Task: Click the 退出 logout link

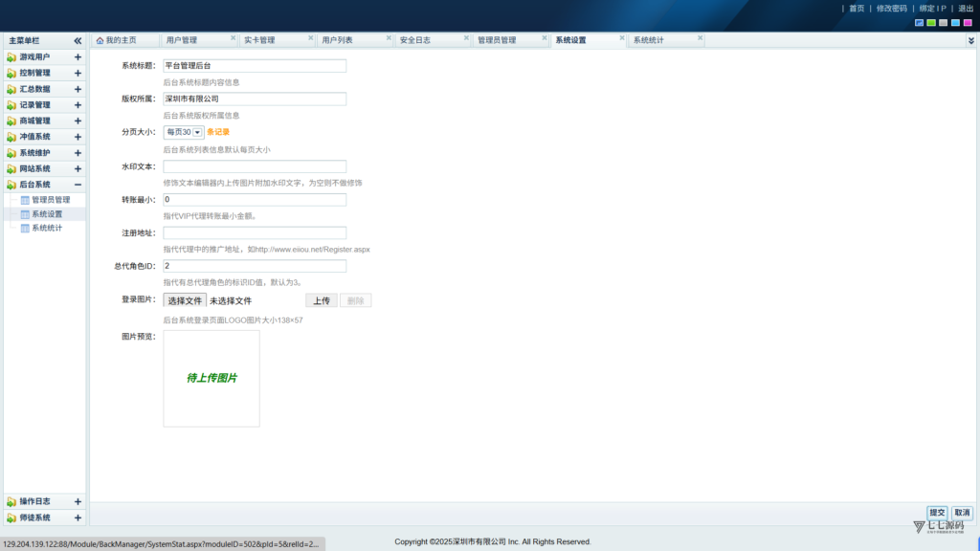Action: tap(966, 9)
